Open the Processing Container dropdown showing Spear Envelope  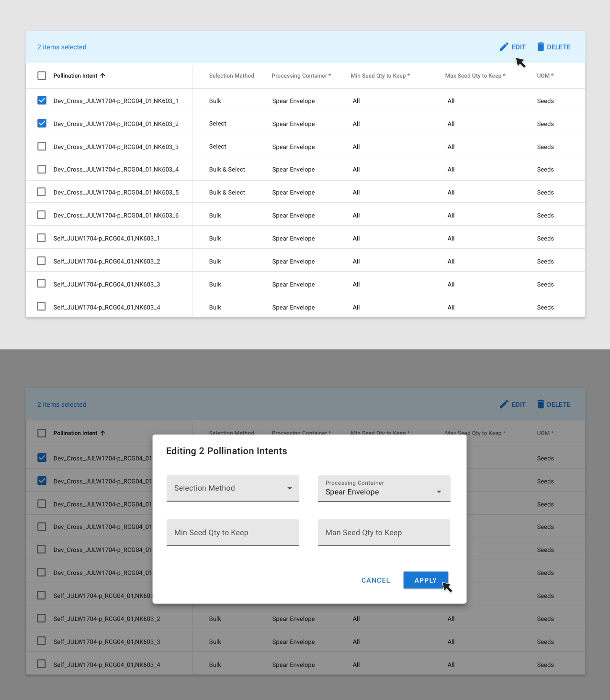click(384, 488)
